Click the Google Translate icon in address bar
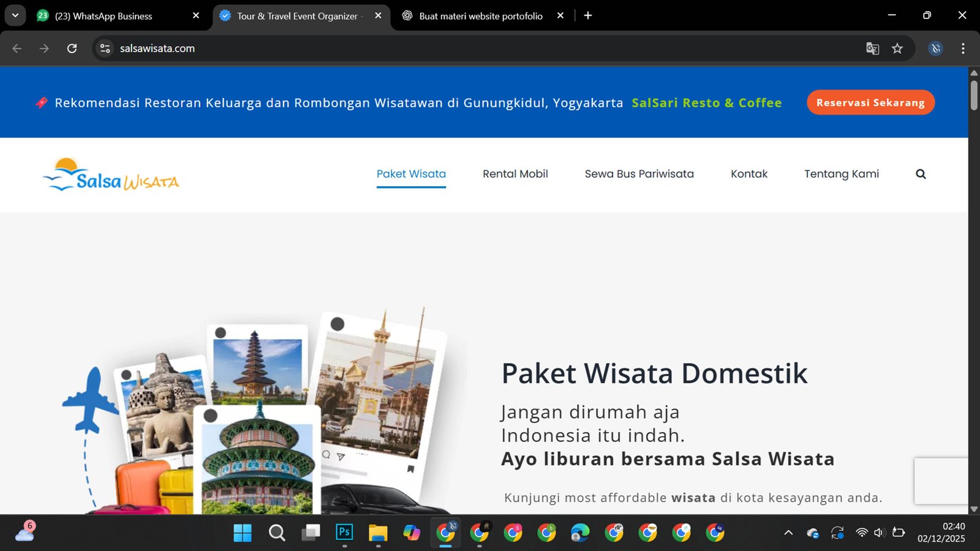The width and height of the screenshot is (980, 551). (x=872, y=48)
